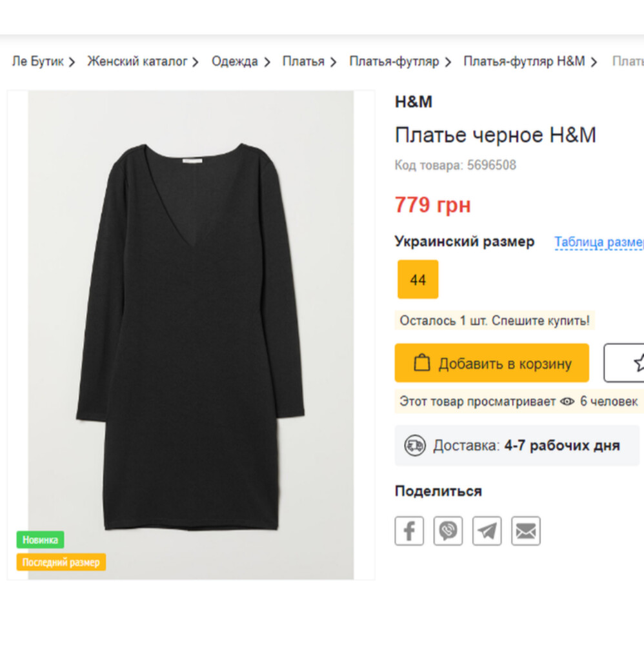Navigate to Одежда breadcrumb
Image resolution: width=644 pixels, height=645 pixels.
(235, 61)
